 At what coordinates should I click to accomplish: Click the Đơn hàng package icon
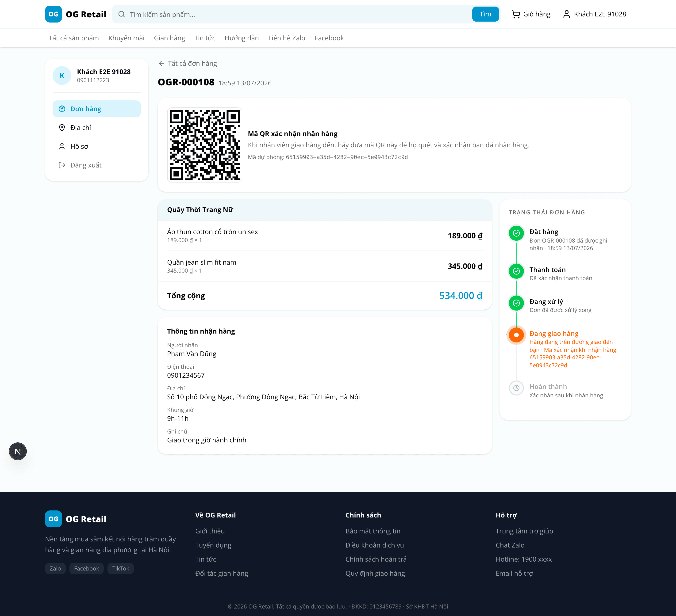[x=62, y=109]
